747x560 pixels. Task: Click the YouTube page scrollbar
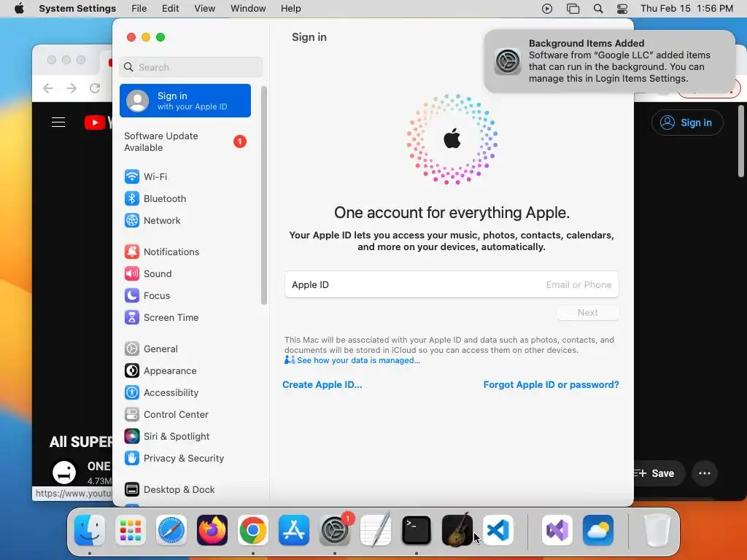click(x=741, y=141)
